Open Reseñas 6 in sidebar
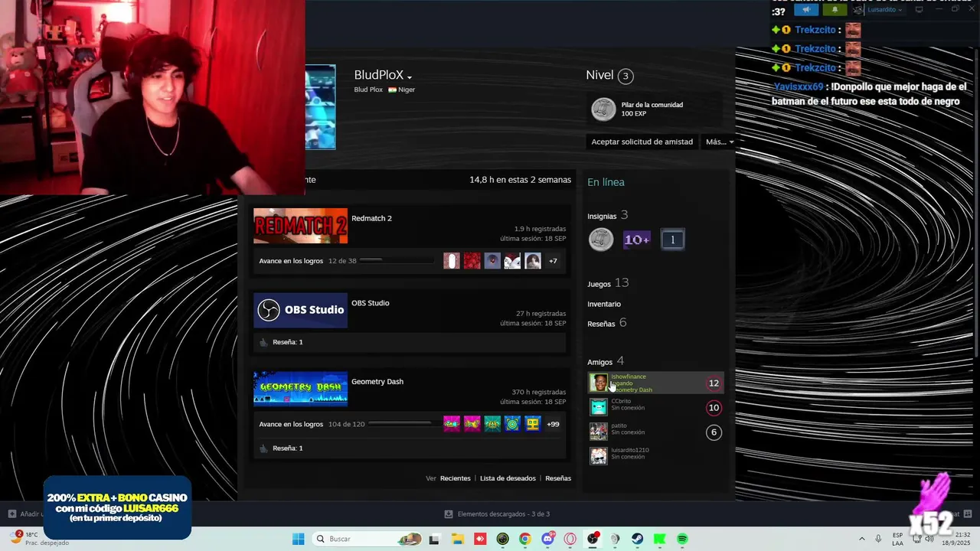Viewport: 980px width, 551px height. pos(606,323)
